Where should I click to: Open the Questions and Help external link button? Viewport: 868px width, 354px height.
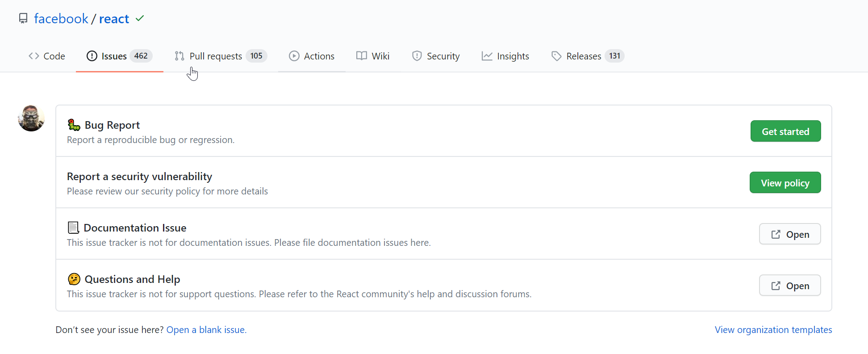tap(790, 286)
